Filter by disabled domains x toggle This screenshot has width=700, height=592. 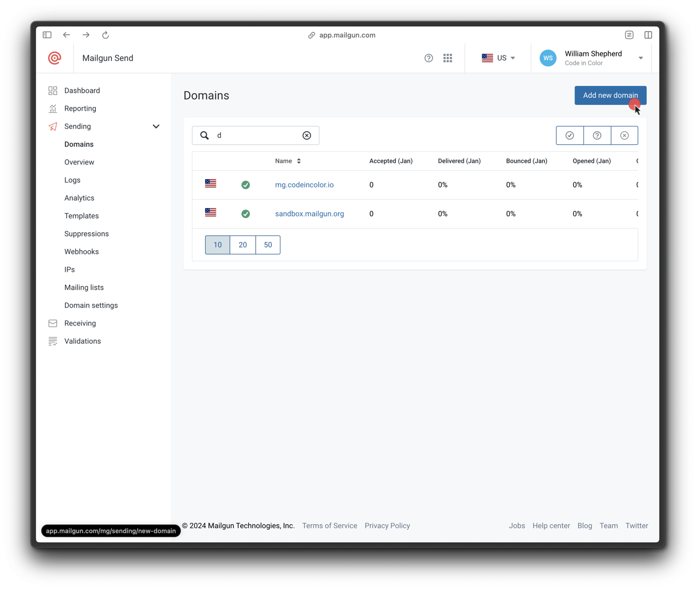click(625, 135)
